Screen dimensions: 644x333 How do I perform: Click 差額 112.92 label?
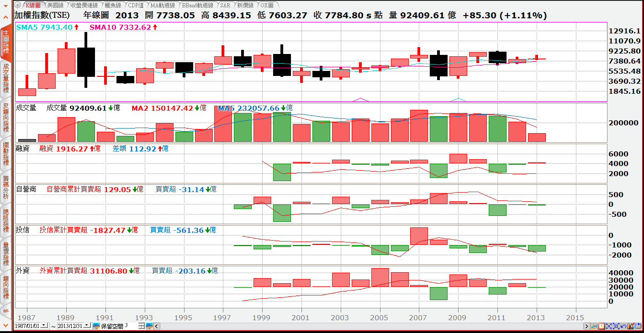click(134, 149)
